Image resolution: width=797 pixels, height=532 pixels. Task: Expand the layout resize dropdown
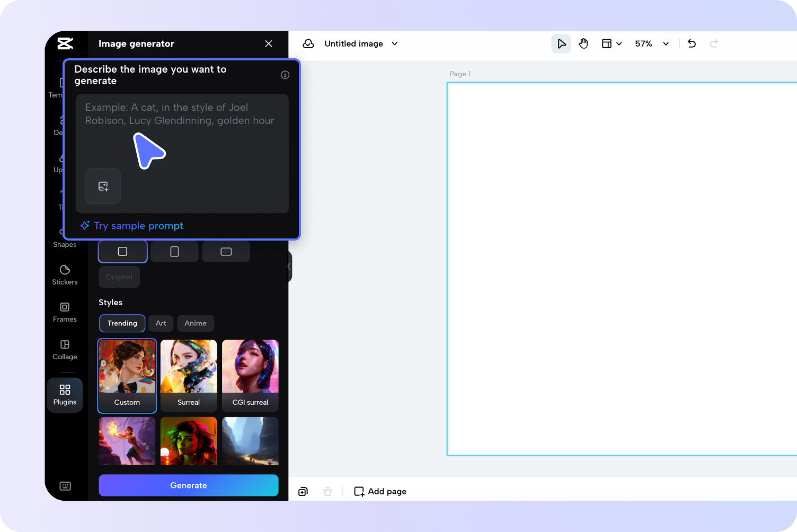(x=612, y=43)
